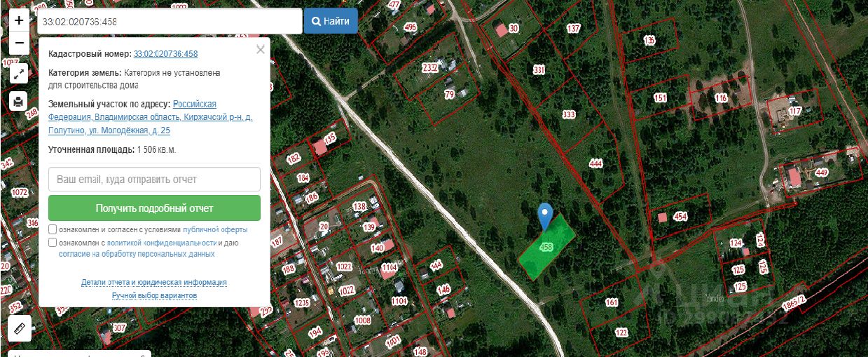This screenshot has height=357, width=868.
Task: Toggle fullscreen map view icon
Action: 19,72
